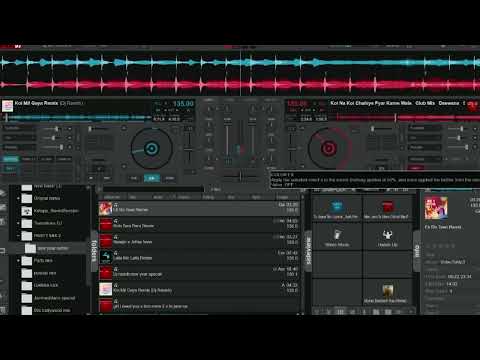Click the left deck SYNC button
This screenshot has width=480, height=360.
click(x=170, y=178)
